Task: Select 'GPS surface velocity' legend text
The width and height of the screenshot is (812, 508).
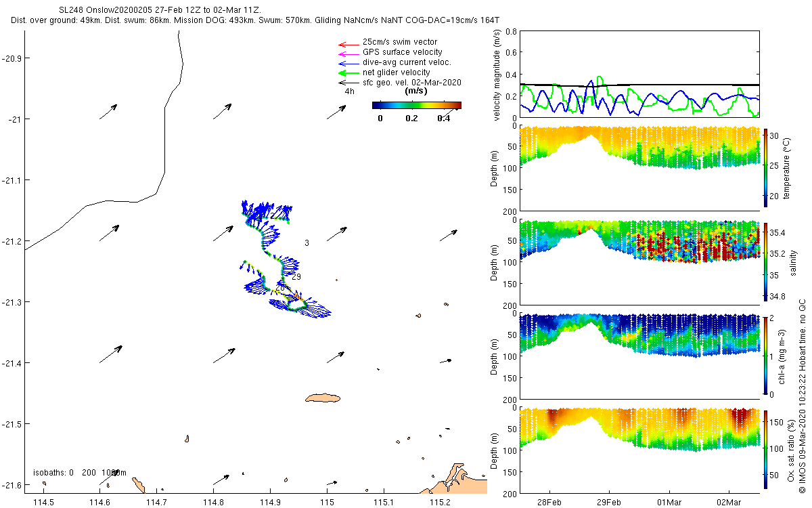Action: click(403, 52)
